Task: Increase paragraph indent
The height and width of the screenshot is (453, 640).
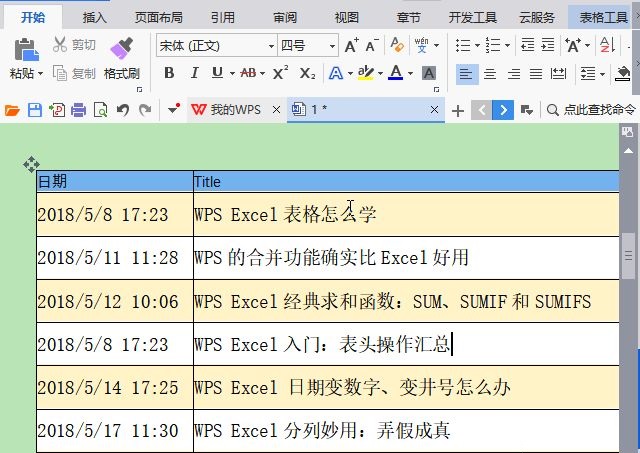Action: tap(548, 45)
